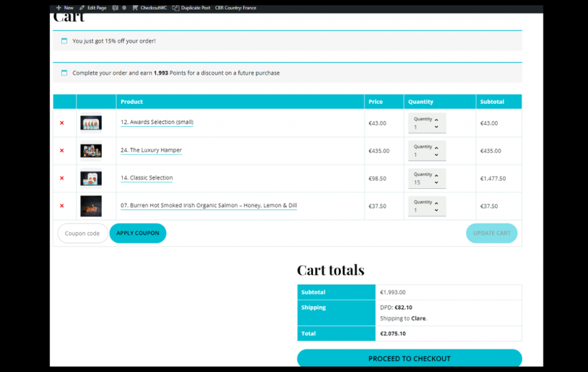Viewport: 588px width, 372px height.
Task: Remove Awards Selection (small) with its red X
Action: 62,123
